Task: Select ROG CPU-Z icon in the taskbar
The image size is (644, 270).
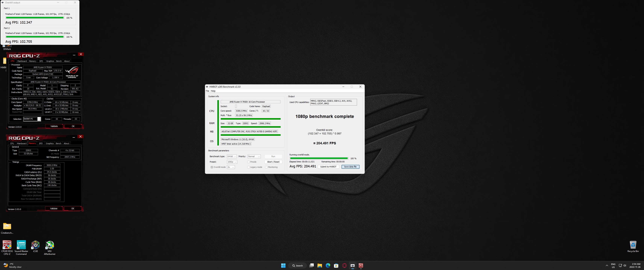Action: 361,265
